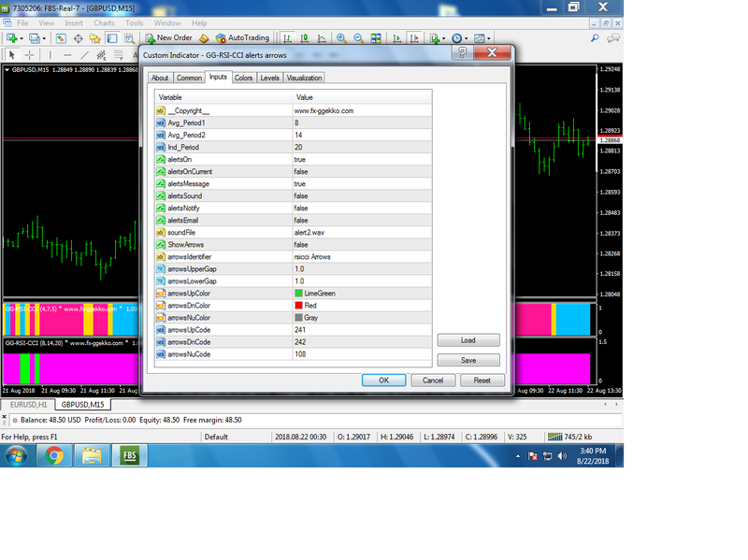Select the vertical line drawing tool
Screen dimensions: 748x560
pos(50,55)
